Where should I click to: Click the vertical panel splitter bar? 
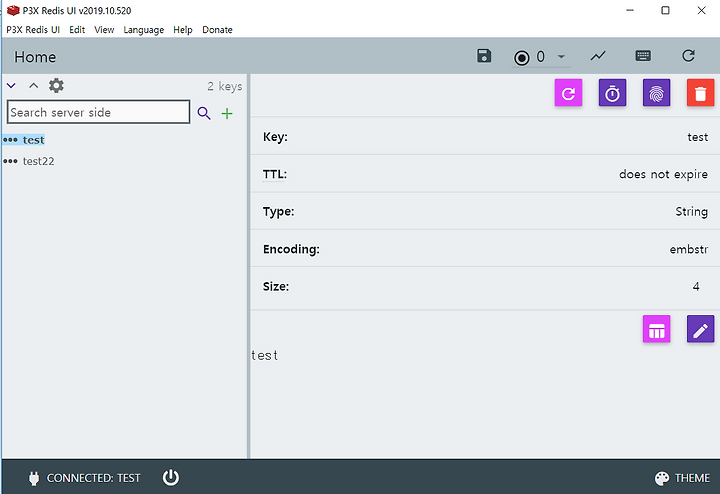249,266
